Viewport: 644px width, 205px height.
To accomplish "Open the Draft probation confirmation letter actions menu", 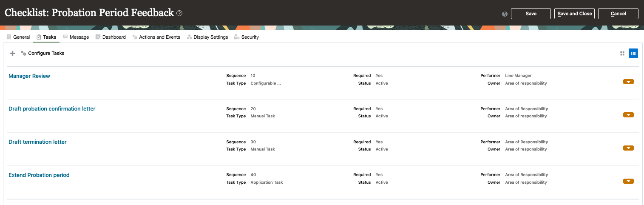I will click(628, 115).
